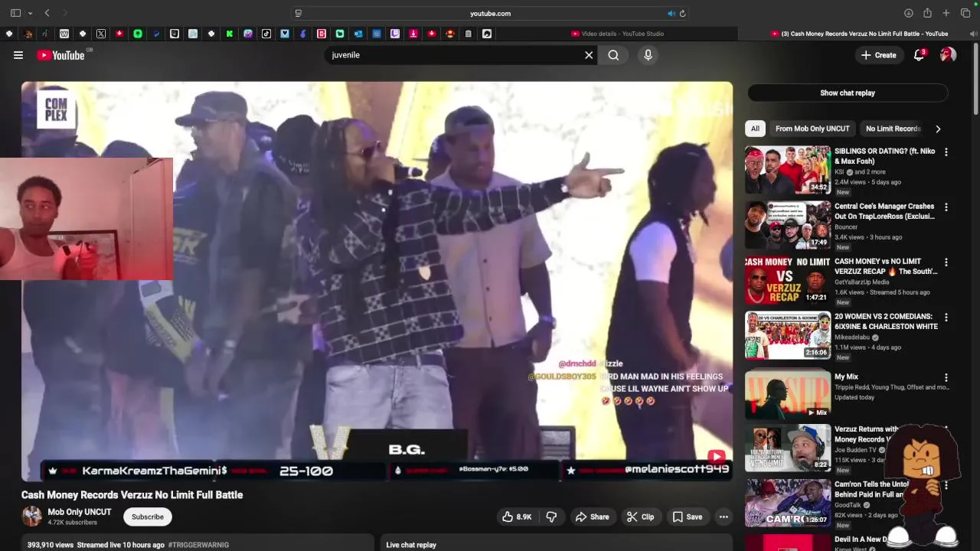Select the All filter chip

tap(755, 129)
